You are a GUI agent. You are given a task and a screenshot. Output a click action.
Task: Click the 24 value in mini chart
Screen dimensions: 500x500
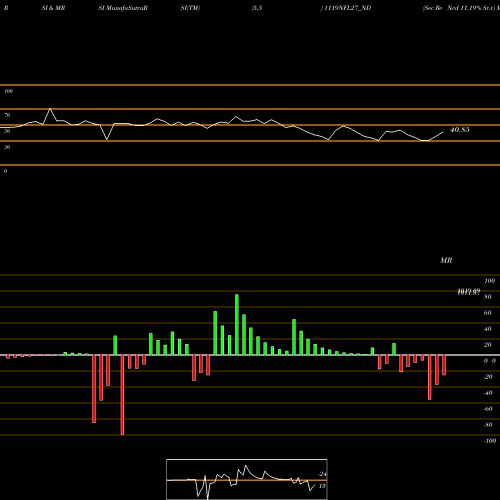(322, 474)
